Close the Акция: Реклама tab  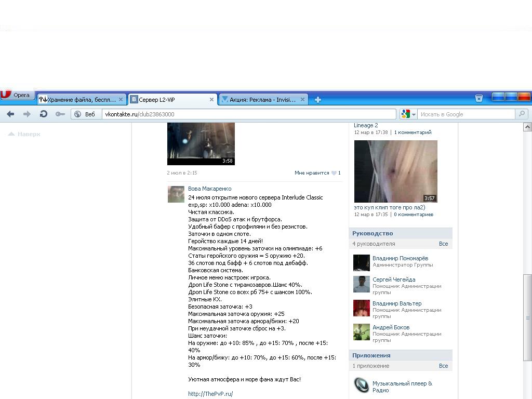click(302, 100)
